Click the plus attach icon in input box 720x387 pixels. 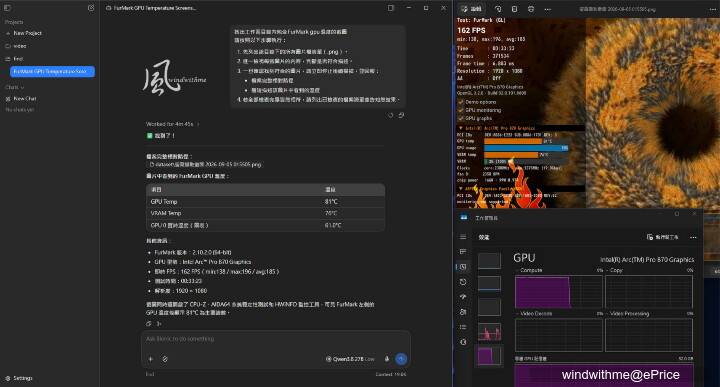[x=151, y=359]
